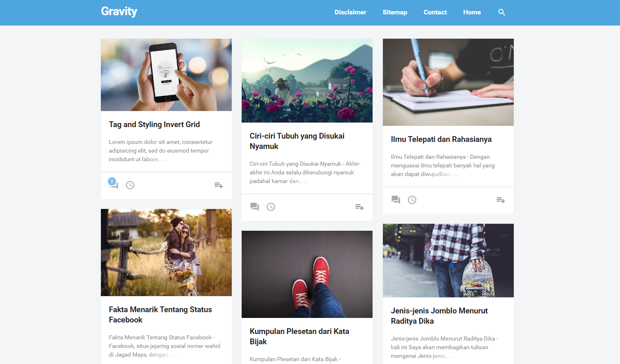Click the Gravity site logo

click(x=119, y=12)
